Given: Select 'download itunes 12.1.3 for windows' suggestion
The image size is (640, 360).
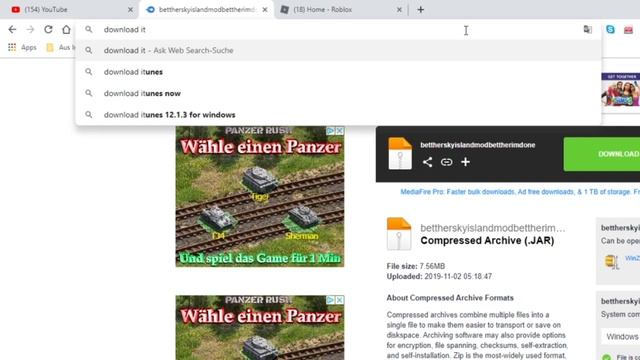Looking at the screenshot, I should coord(338,115).
